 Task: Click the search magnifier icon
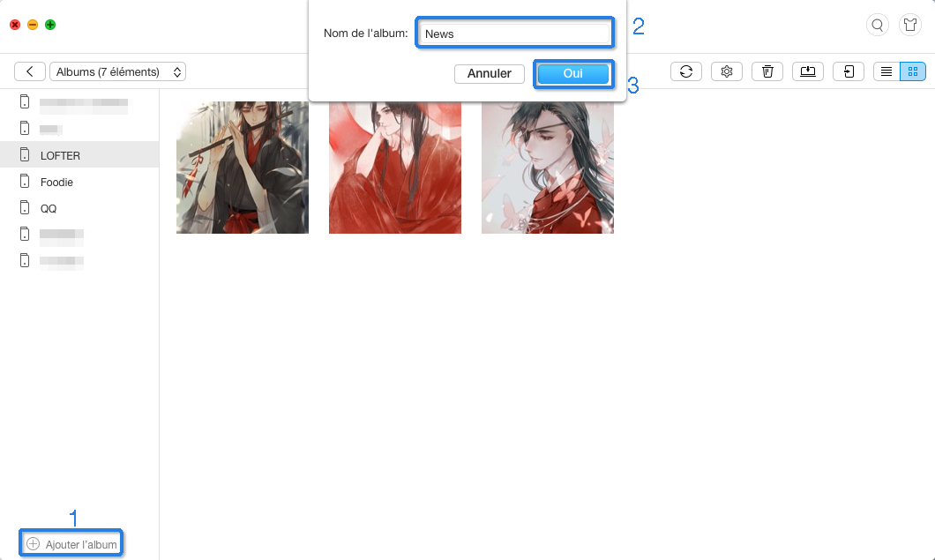pyautogui.click(x=877, y=25)
